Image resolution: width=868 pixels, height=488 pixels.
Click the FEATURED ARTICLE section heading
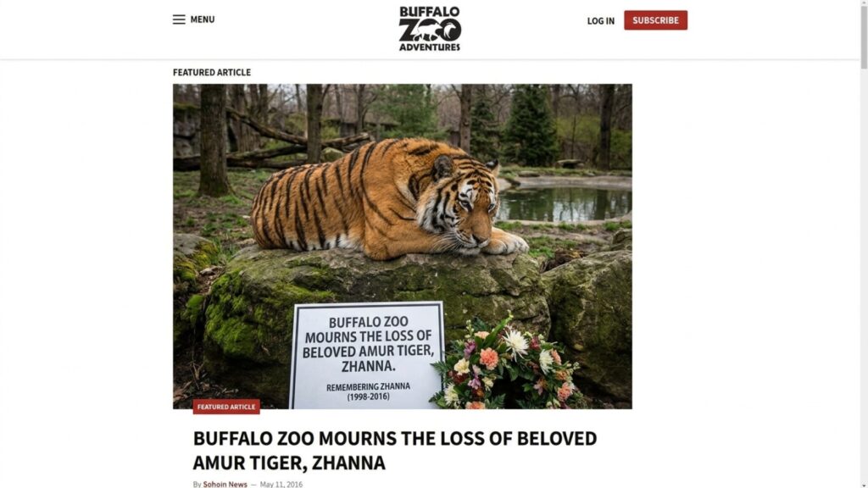coord(211,73)
